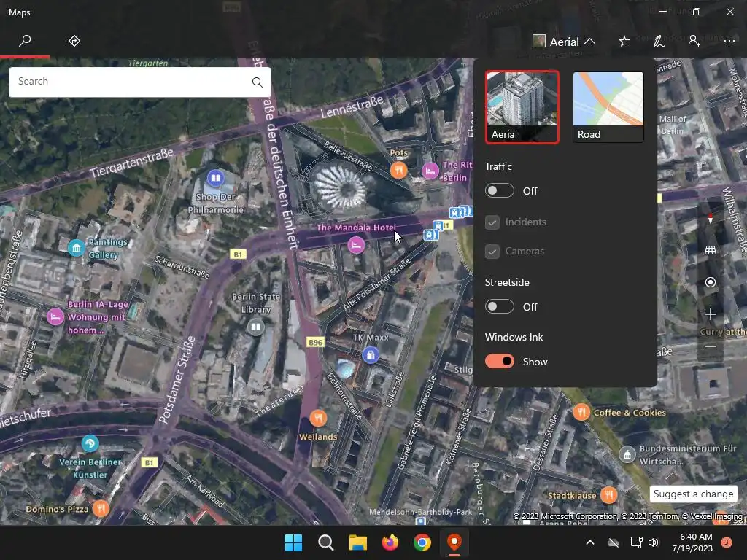Click the Coffee & Cookies restaurant pin
747x560 pixels.
[x=581, y=412]
